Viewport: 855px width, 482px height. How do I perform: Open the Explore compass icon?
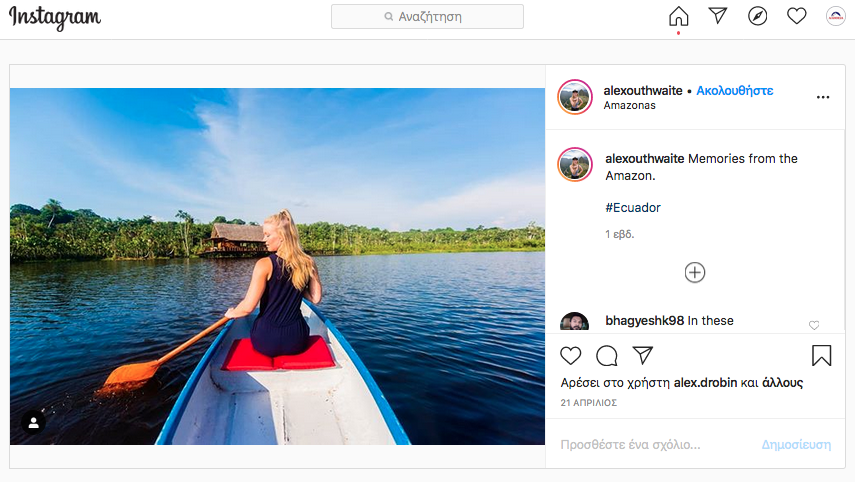(x=757, y=16)
